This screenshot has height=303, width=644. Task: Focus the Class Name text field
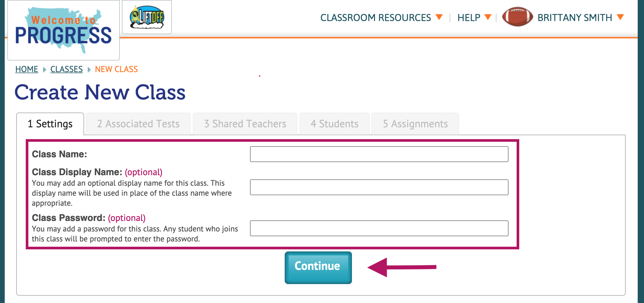tap(379, 154)
